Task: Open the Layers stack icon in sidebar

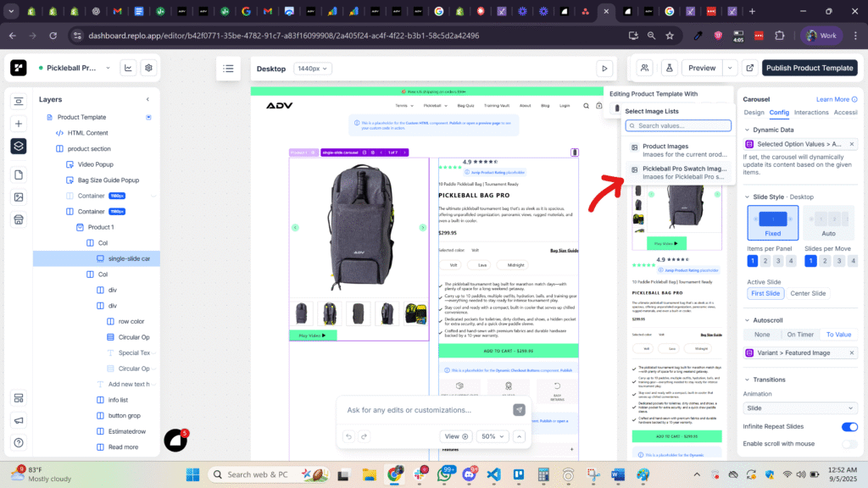Action: click(x=19, y=146)
